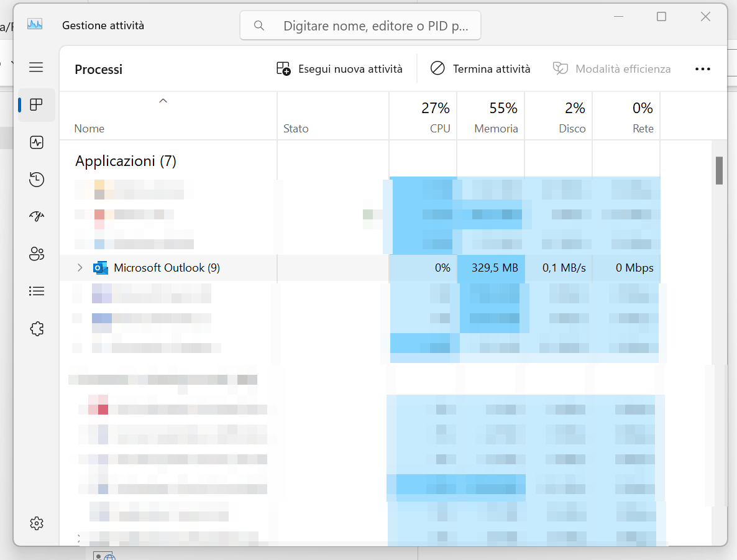Viewport: 737px width, 560px height.
Task: Click Termina attività button
Action: click(480, 68)
